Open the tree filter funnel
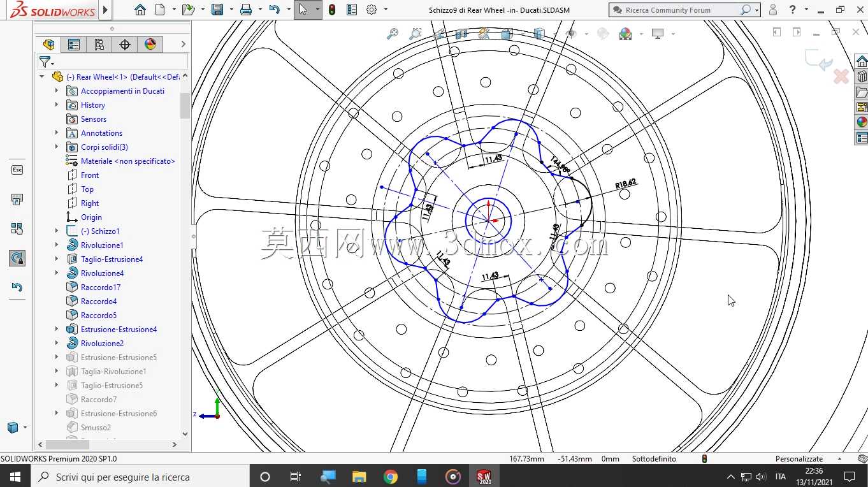 [45, 62]
